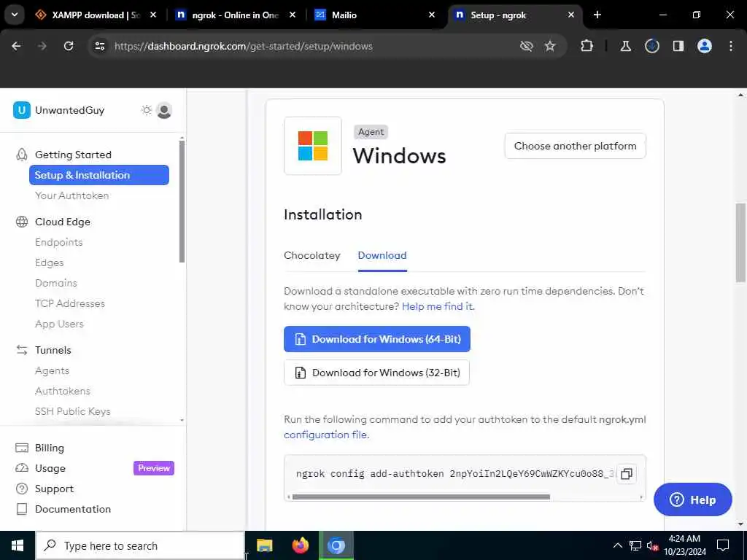
Task: Open Firefox from the taskbar
Action: [300, 545]
